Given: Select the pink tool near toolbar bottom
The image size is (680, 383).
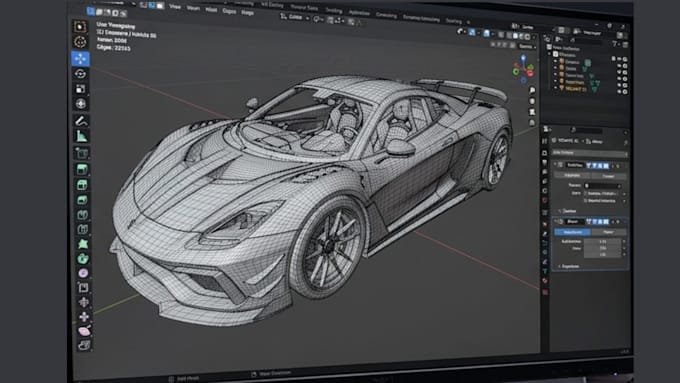Looking at the screenshot, I should click(84, 331).
